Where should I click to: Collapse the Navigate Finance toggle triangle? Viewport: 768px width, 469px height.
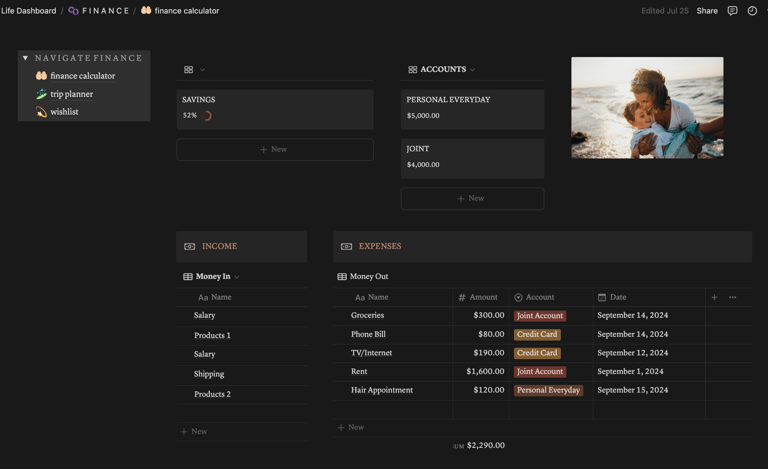(25, 58)
